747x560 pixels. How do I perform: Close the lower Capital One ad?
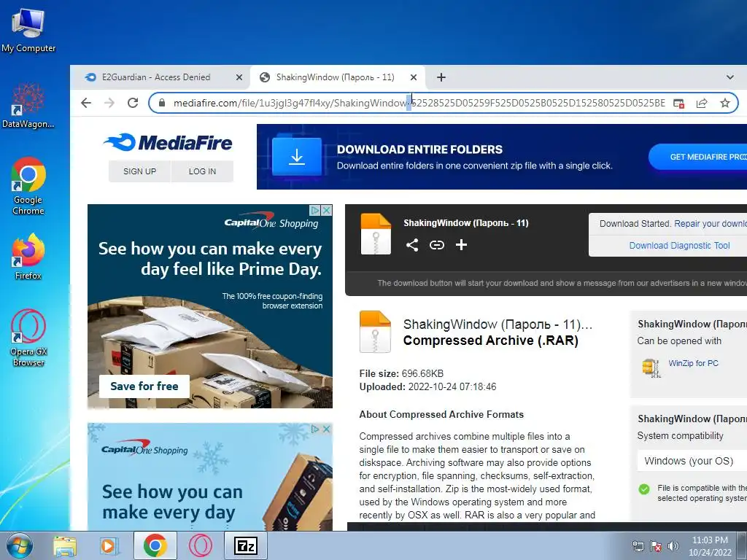point(326,429)
